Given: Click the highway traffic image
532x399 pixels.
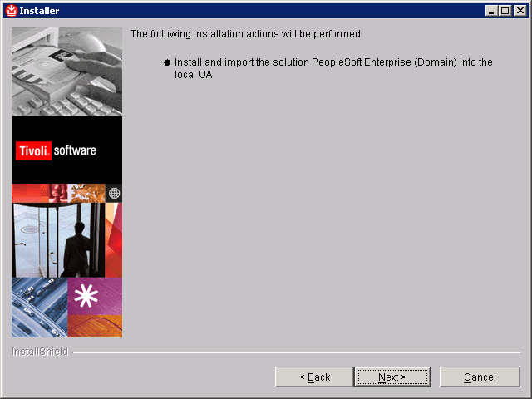Looking at the screenshot, I should click(x=40, y=308).
